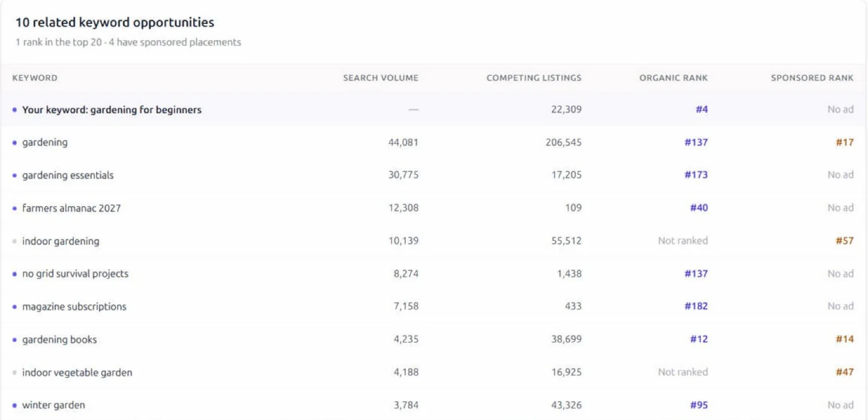868x420 pixels.
Task: Click organic rank #4 for your keyword
Action: 702,110
